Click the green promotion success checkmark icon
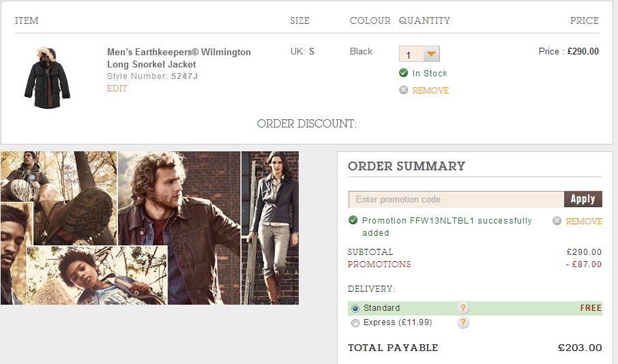The width and height of the screenshot is (618, 364). pos(353,220)
